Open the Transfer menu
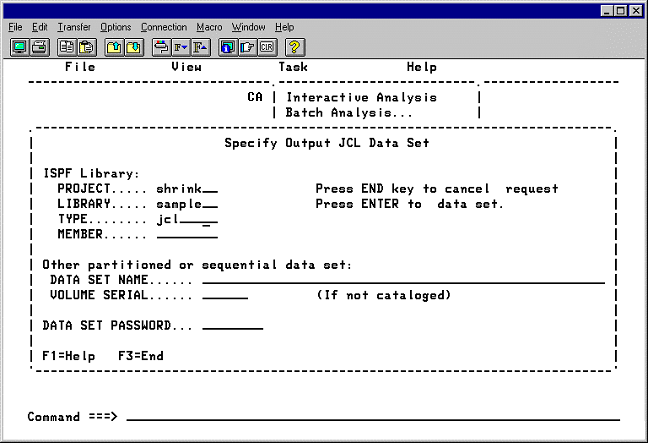Image resolution: width=648 pixels, height=443 pixels. click(73, 27)
